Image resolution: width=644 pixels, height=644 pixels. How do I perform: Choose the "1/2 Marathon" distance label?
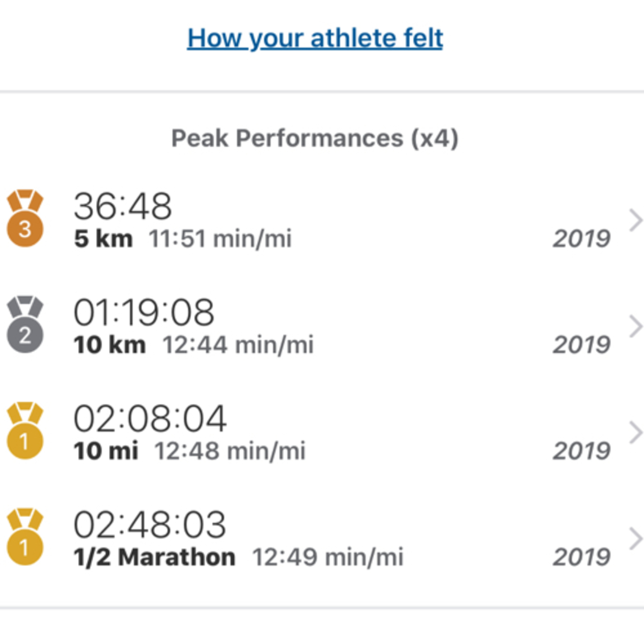[154, 557]
